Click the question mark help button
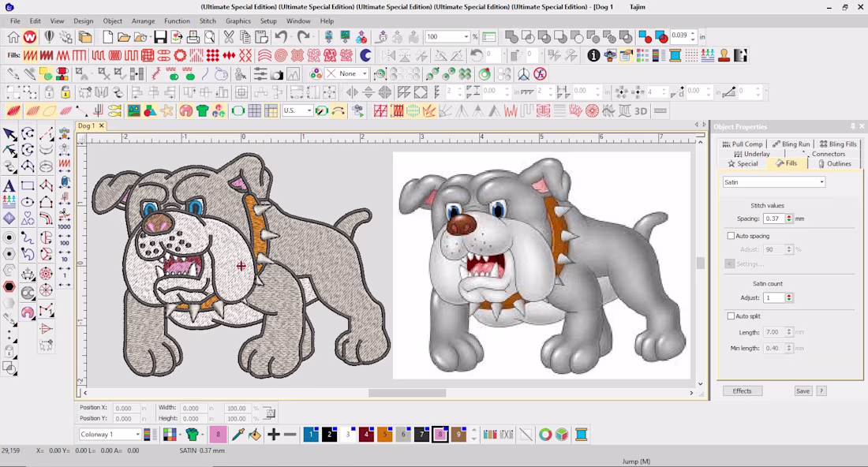Screen dimensions: 868x467 point(821,391)
